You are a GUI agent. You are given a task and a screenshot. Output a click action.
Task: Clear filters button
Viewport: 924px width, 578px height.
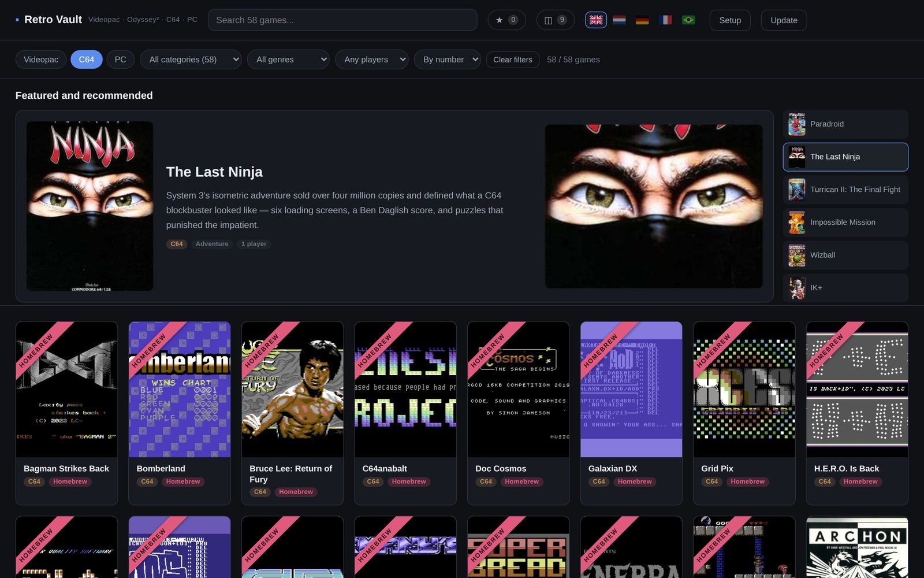tap(513, 60)
